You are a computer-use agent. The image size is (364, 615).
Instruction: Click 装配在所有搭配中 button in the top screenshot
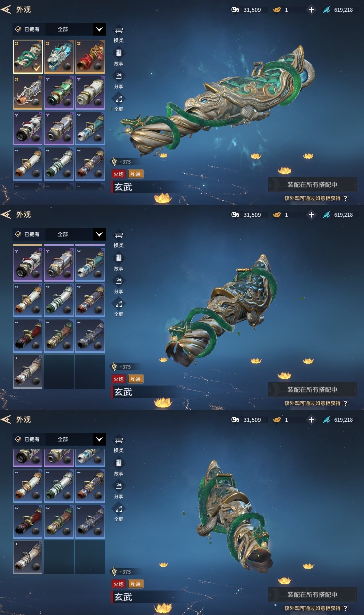tap(312, 184)
